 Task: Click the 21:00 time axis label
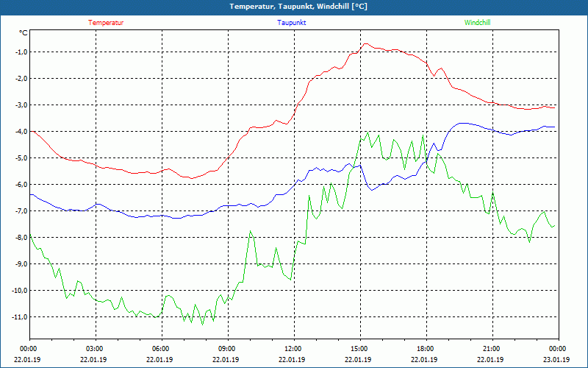tap(492, 349)
